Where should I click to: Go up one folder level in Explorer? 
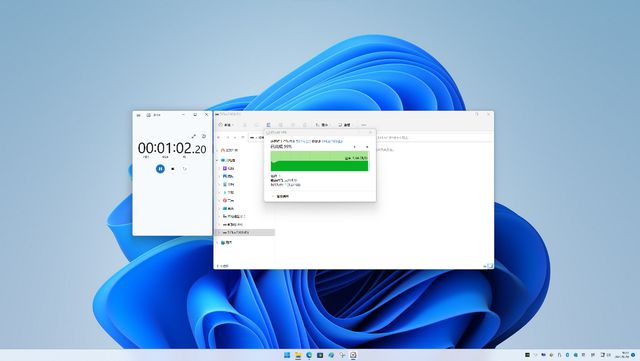tap(243, 138)
